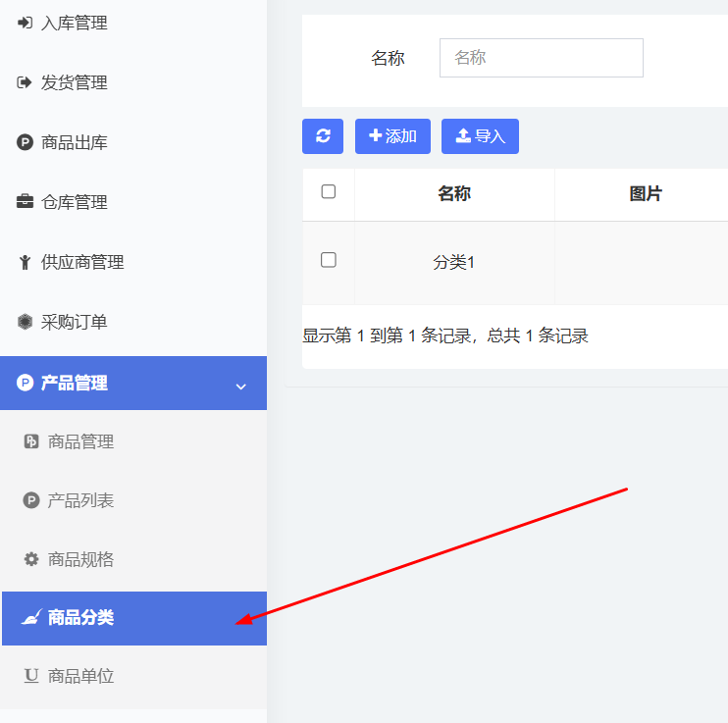
Task: Click the 入库管理 sign-in icon
Action: (x=25, y=23)
